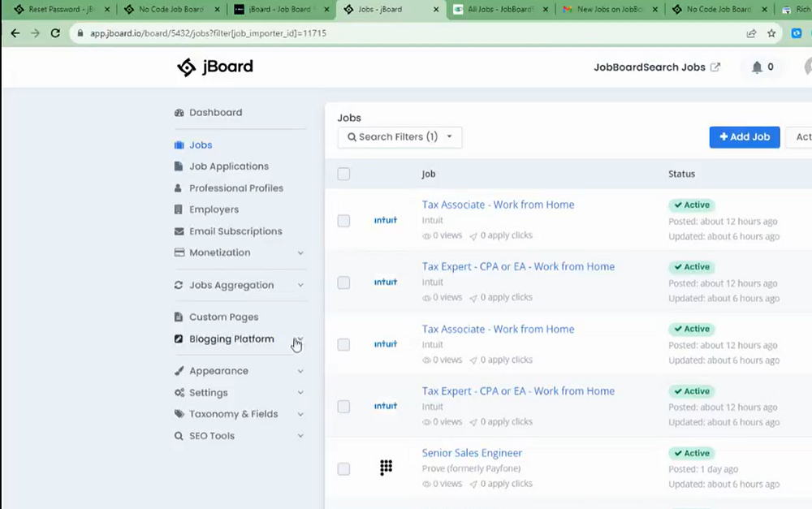Bookmark this page with the star icon
Viewport: 812px width, 509px height.
(x=771, y=33)
